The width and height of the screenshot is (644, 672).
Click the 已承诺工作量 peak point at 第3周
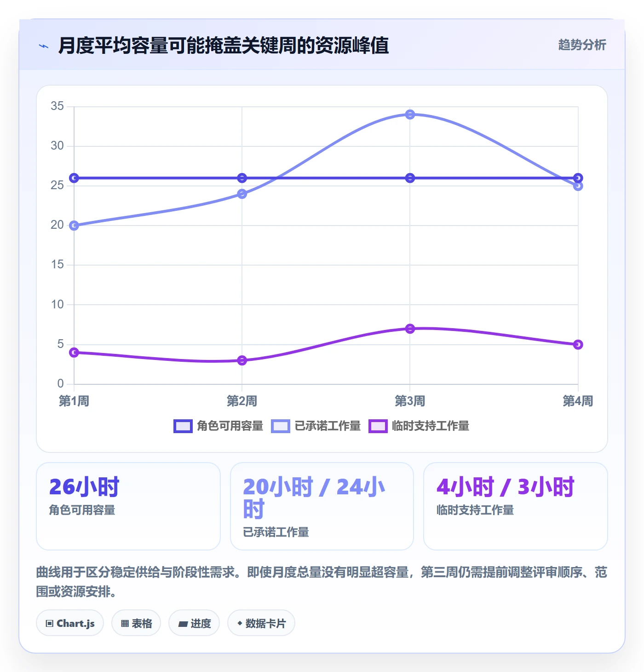(410, 115)
